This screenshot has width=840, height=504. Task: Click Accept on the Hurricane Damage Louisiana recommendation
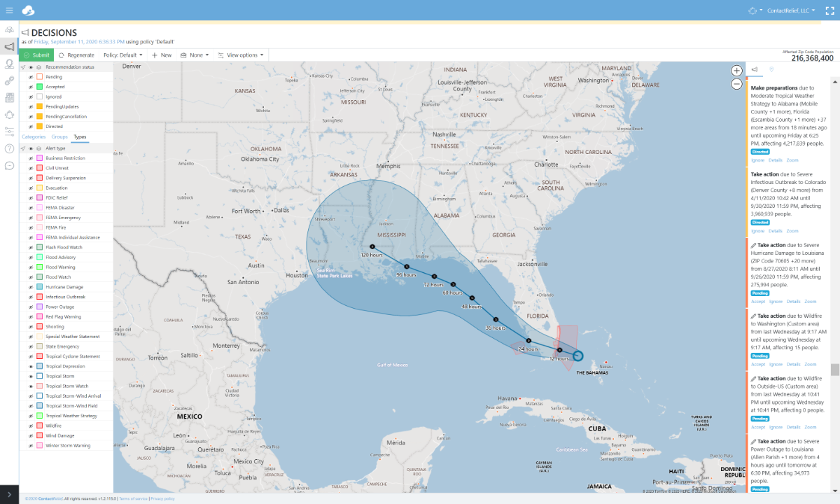(758, 302)
